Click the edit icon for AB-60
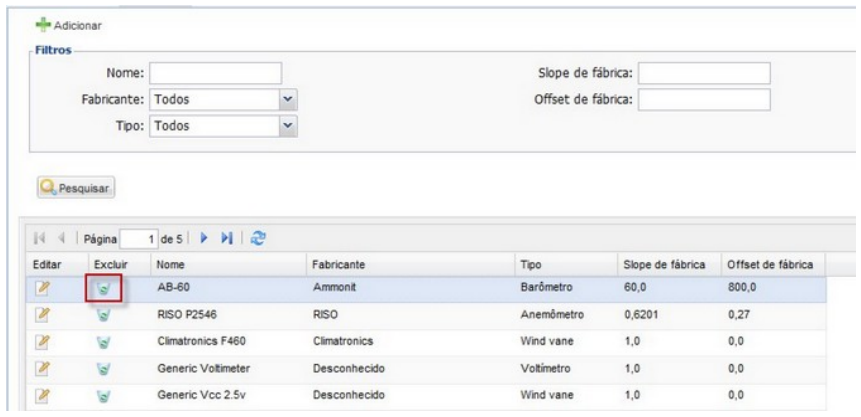 [x=43, y=289]
